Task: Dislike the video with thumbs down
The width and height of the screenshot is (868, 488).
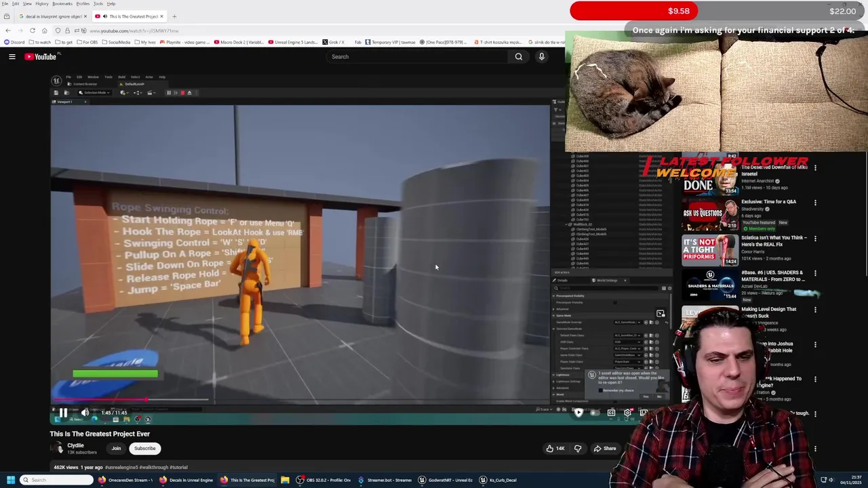Action: (578, 448)
